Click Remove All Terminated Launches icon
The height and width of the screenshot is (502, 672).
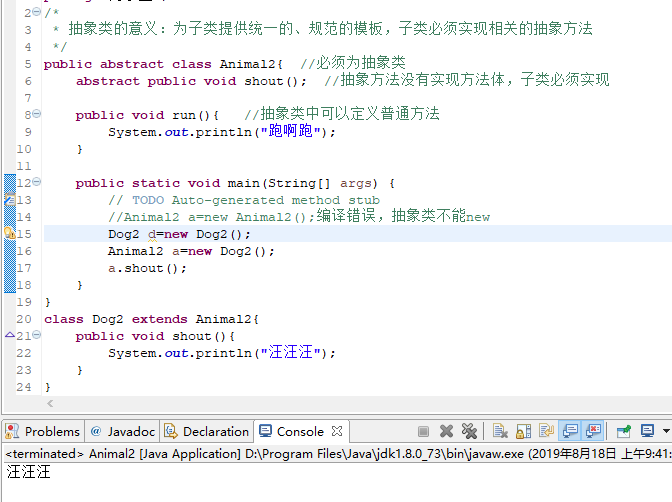pos(469,431)
